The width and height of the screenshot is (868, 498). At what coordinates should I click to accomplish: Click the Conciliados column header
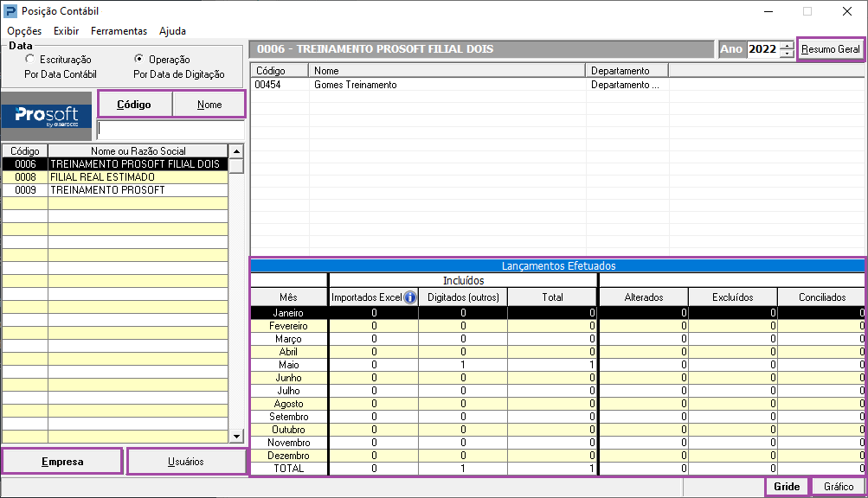coord(821,297)
